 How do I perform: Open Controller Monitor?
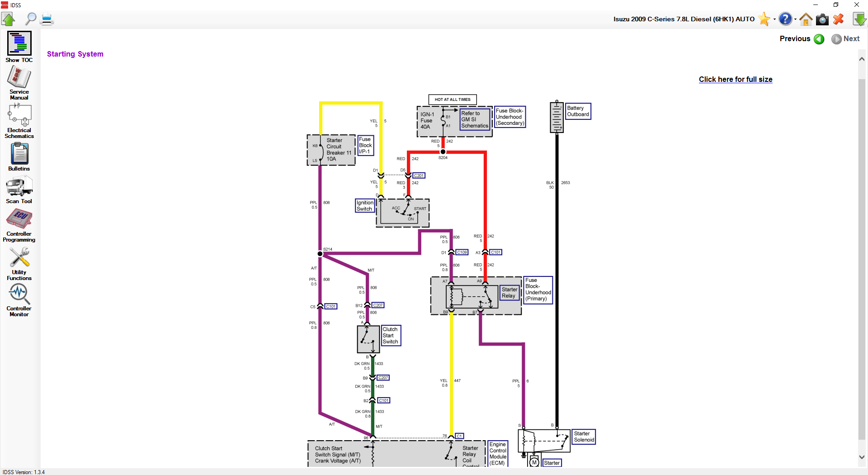[19, 300]
